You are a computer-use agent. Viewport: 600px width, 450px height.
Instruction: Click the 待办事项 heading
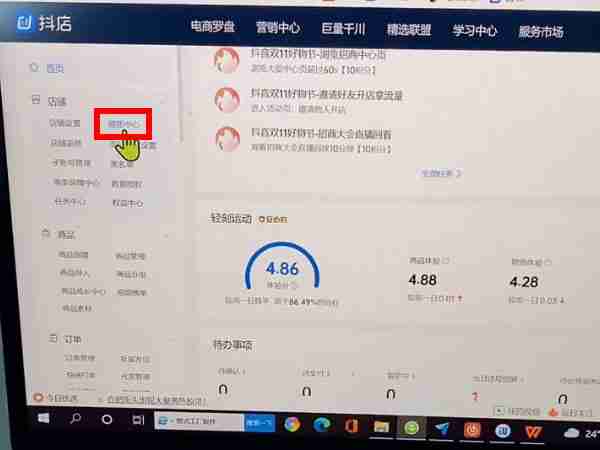(232, 345)
